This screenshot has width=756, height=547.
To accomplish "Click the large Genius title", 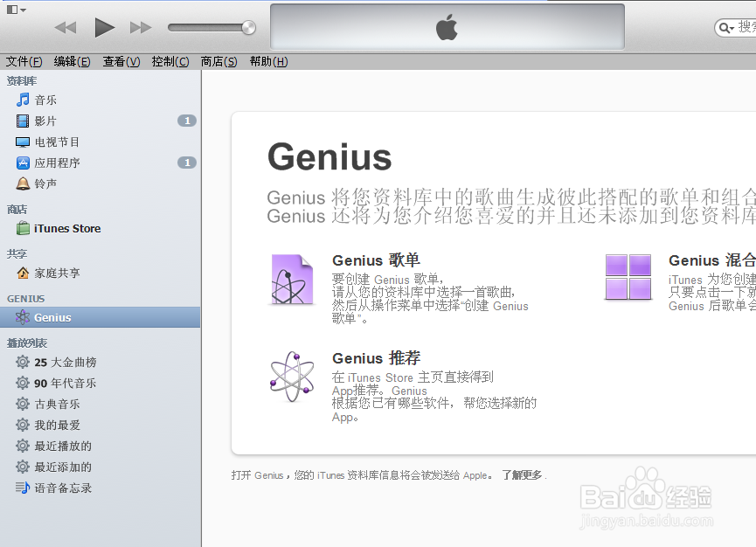I will (329, 158).
